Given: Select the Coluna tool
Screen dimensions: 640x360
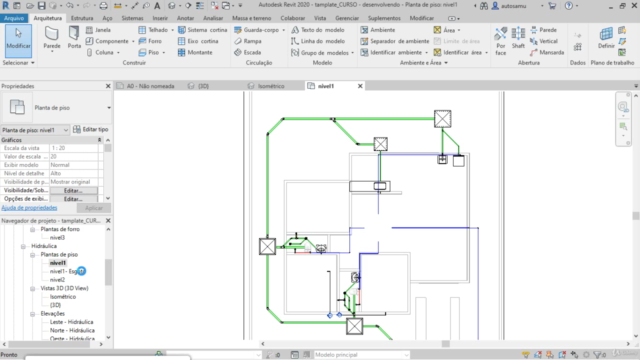Looking at the screenshot, I should (x=100, y=52).
